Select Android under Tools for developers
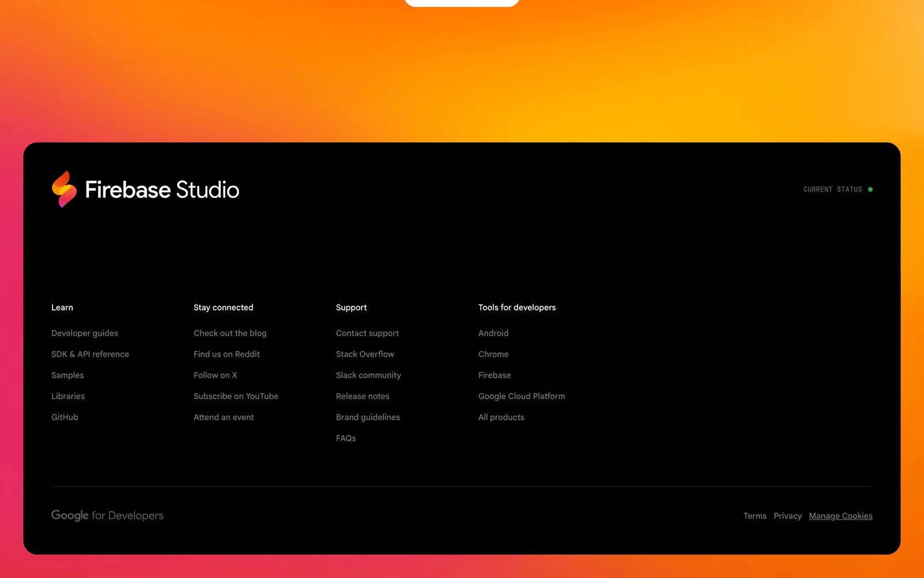The image size is (924, 578). click(493, 333)
